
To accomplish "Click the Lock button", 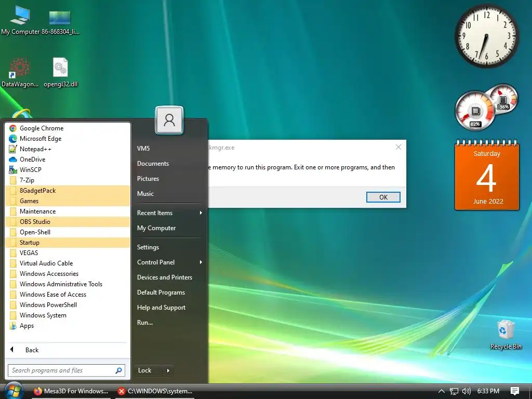I will tap(148, 370).
